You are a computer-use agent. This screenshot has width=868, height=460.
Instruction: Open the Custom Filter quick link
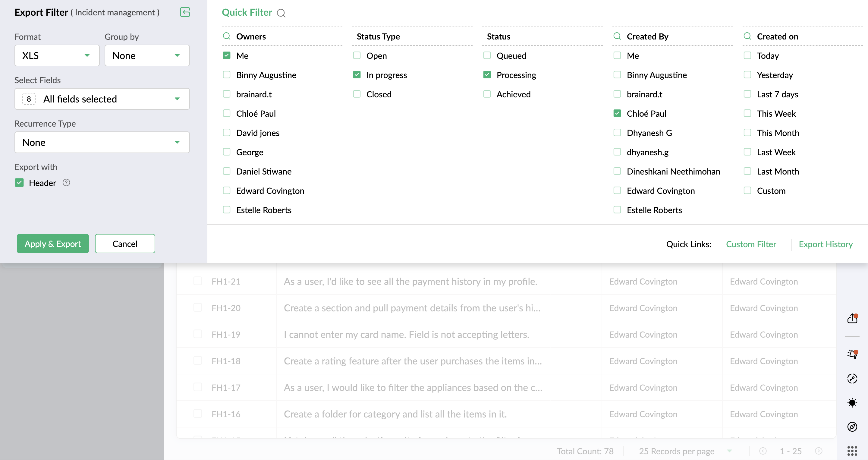click(x=751, y=244)
